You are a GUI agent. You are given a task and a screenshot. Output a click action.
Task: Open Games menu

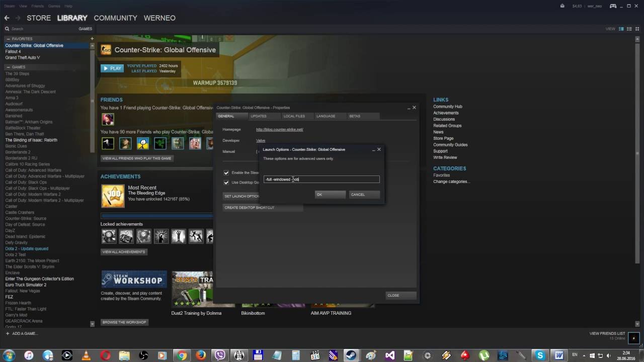point(54,6)
